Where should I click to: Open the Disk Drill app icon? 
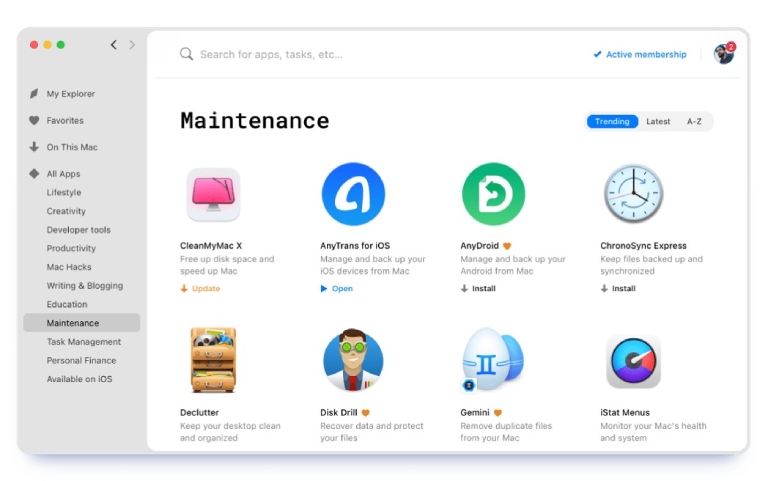[x=353, y=360]
